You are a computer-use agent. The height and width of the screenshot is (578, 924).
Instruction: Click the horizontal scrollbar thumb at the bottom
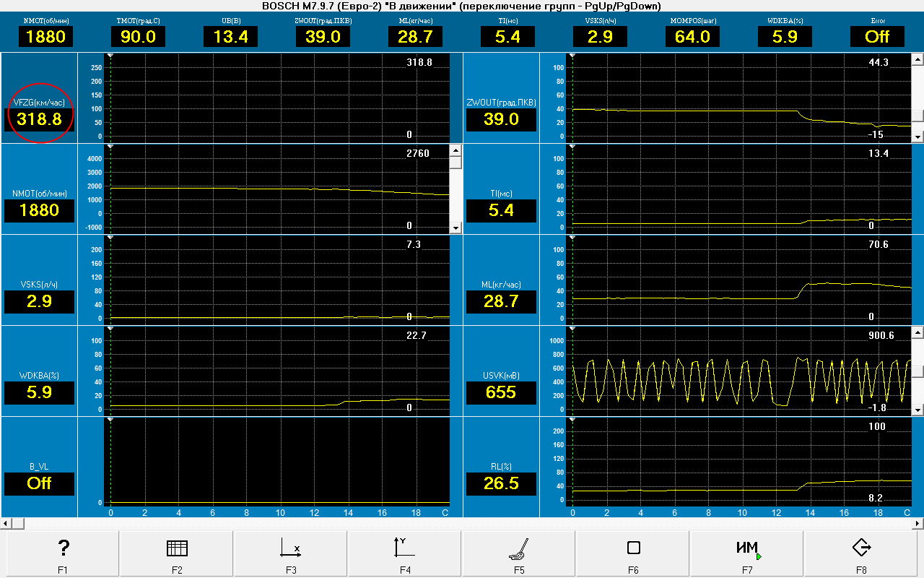click(x=18, y=522)
